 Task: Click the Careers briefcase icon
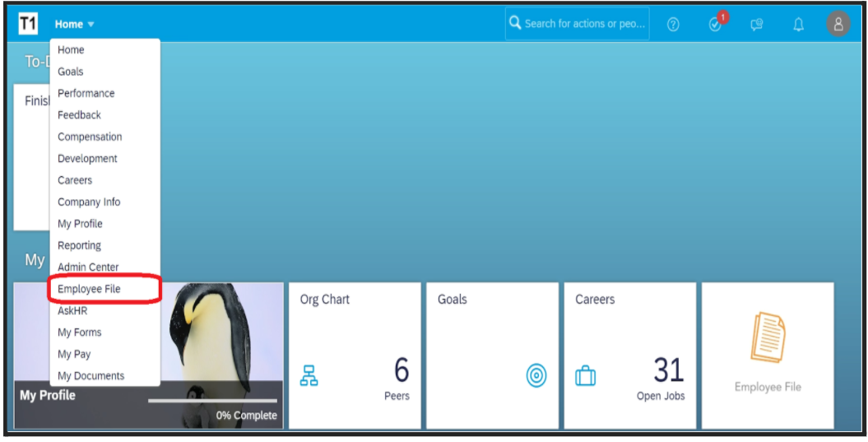pyautogui.click(x=585, y=377)
